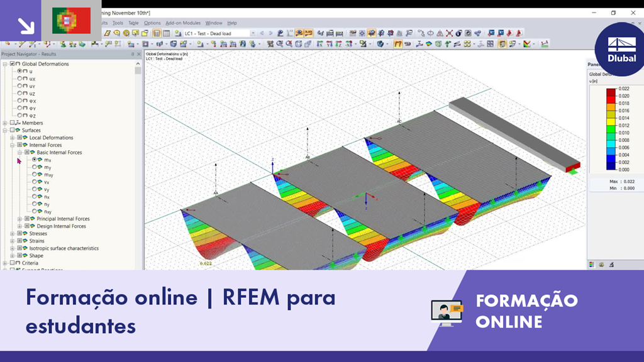Viewport: 644px width, 362px height.
Task: Select the uz deformation radio button
Action: 19,93
